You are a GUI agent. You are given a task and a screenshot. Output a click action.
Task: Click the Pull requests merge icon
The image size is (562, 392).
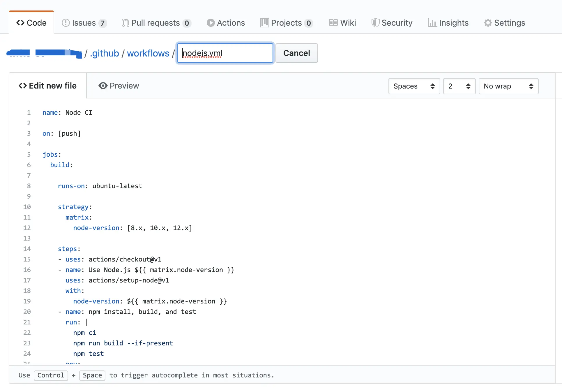click(126, 23)
